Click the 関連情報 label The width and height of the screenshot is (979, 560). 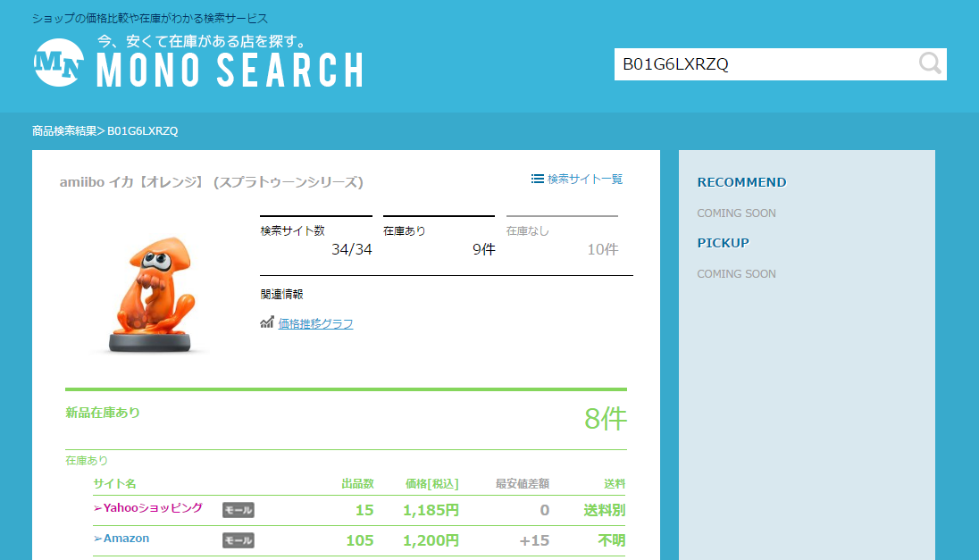point(281,294)
